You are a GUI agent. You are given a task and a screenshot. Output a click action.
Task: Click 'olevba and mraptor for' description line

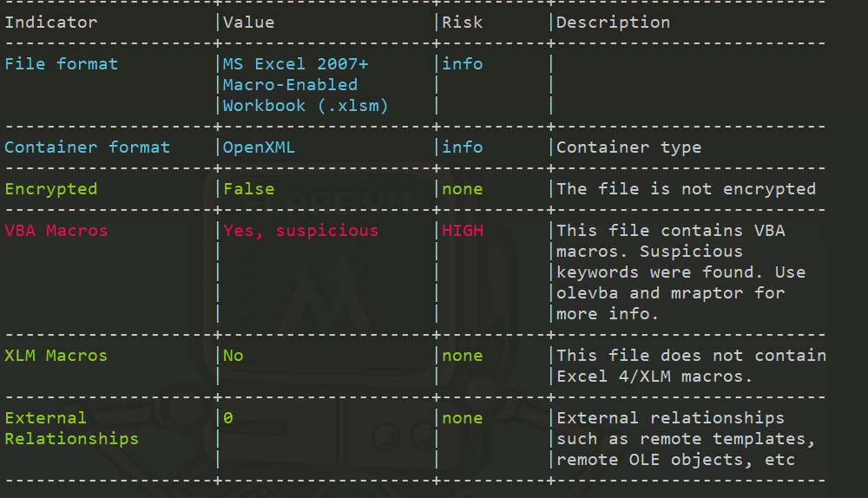[x=670, y=293]
